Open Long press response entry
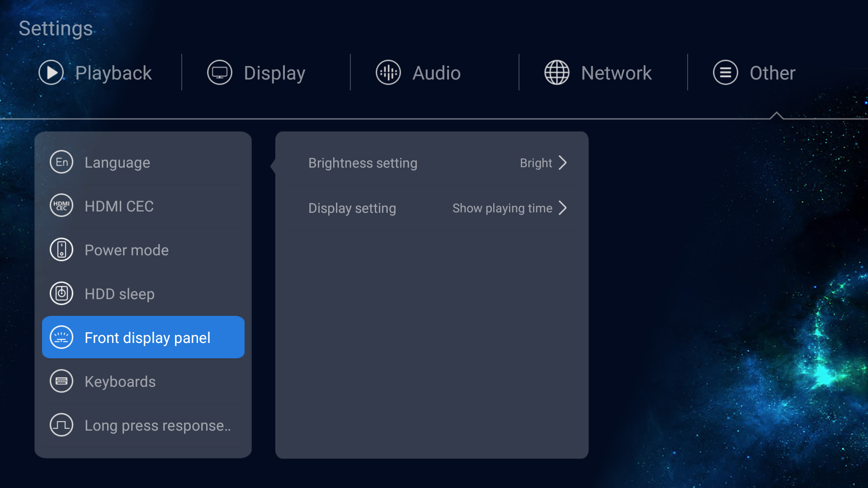The width and height of the screenshot is (868, 488). coord(143,425)
